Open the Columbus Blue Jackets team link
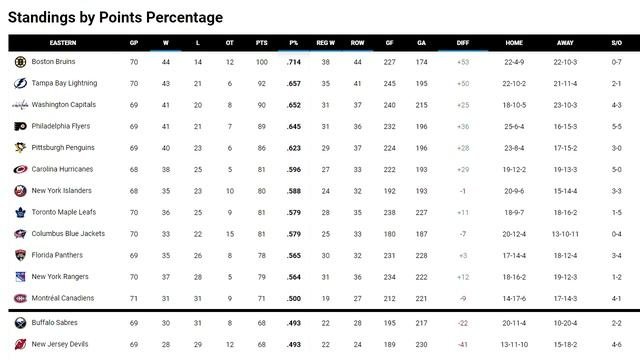Image resolution: width=640 pixels, height=360 pixels. coord(68,233)
